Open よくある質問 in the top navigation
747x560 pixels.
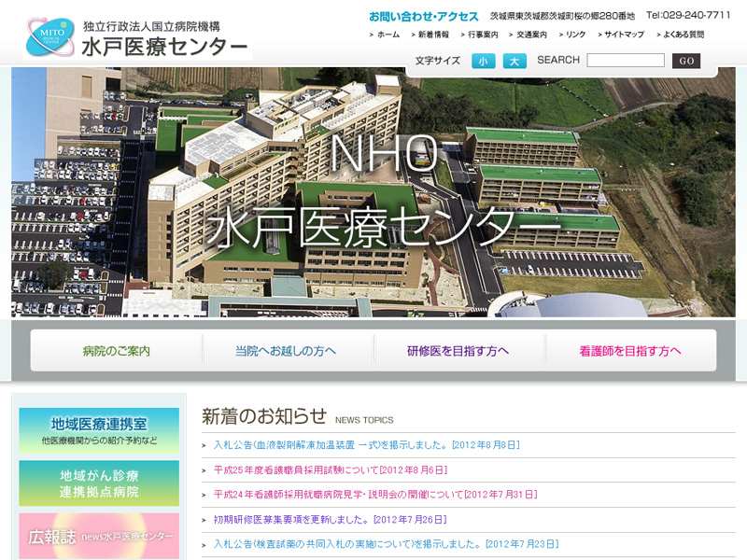point(684,35)
